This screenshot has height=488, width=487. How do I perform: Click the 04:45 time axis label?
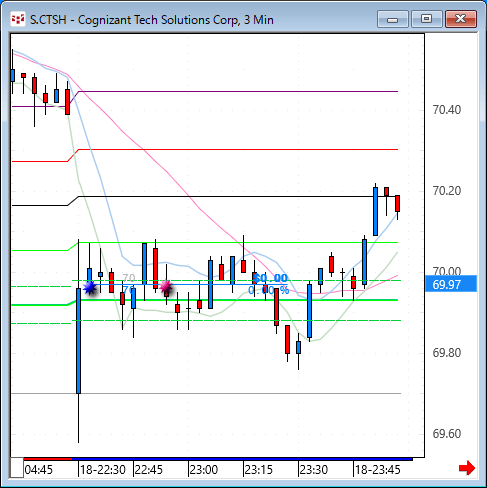(x=39, y=470)
